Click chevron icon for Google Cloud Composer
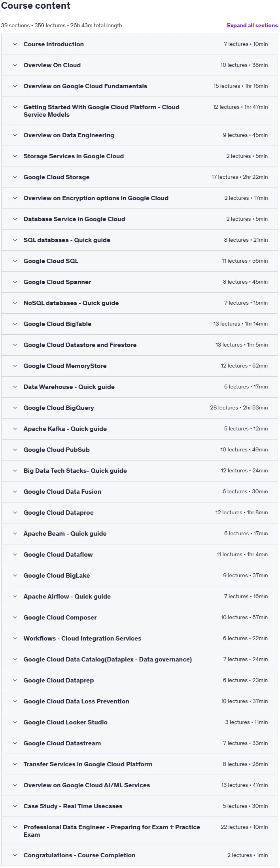Screen dimensions: 280x868 pos(15,618)
